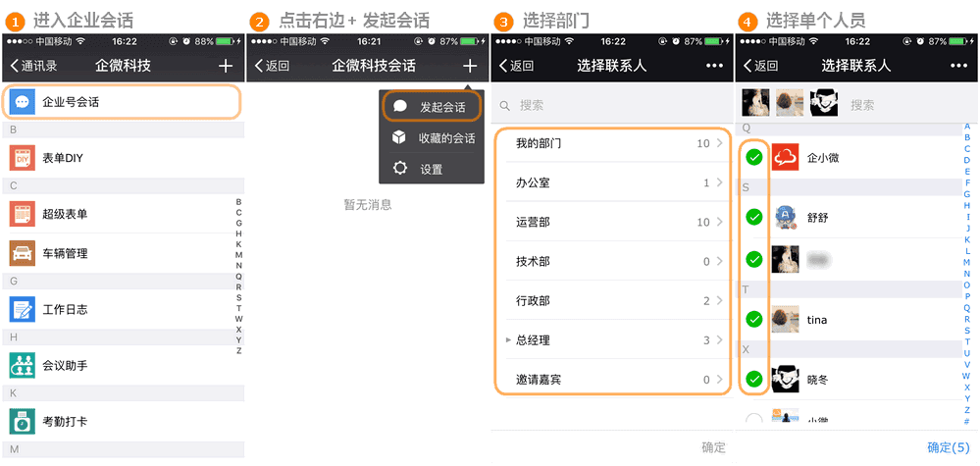Tap tina avatar image
The height and width of the screenshot is (466, 980).
coord(786,319)
